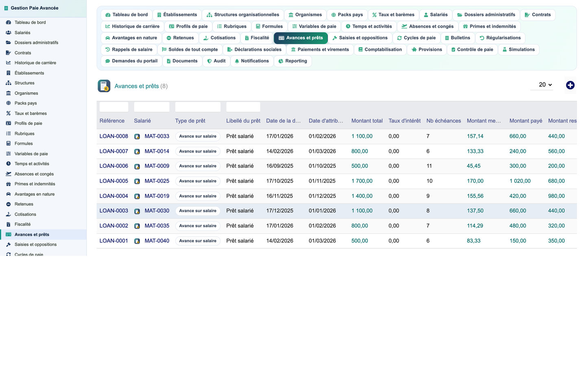Click Avantages en nature car icon
The height and width of the screenshot is (367, 588).
[x=107, y=38]
